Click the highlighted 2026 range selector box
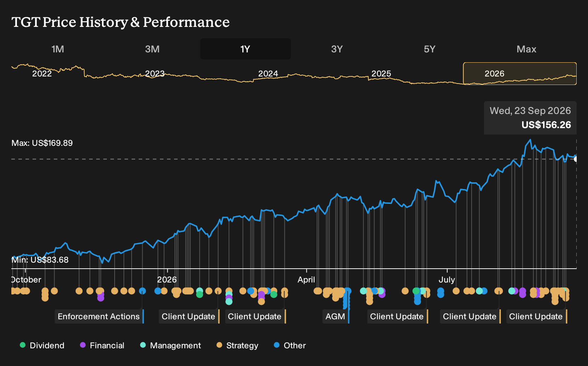 pos(520,74)
